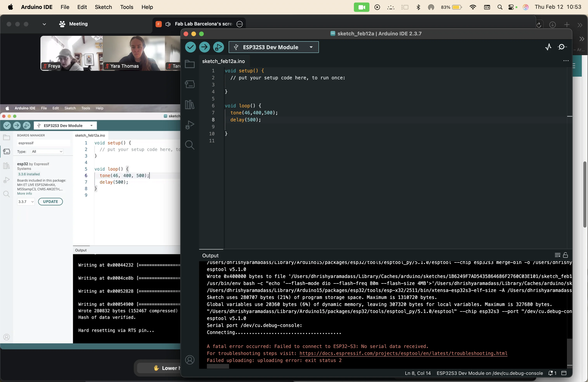Open the Library Manager sidebar icon

pyautogui.click(x=190, y=104)
